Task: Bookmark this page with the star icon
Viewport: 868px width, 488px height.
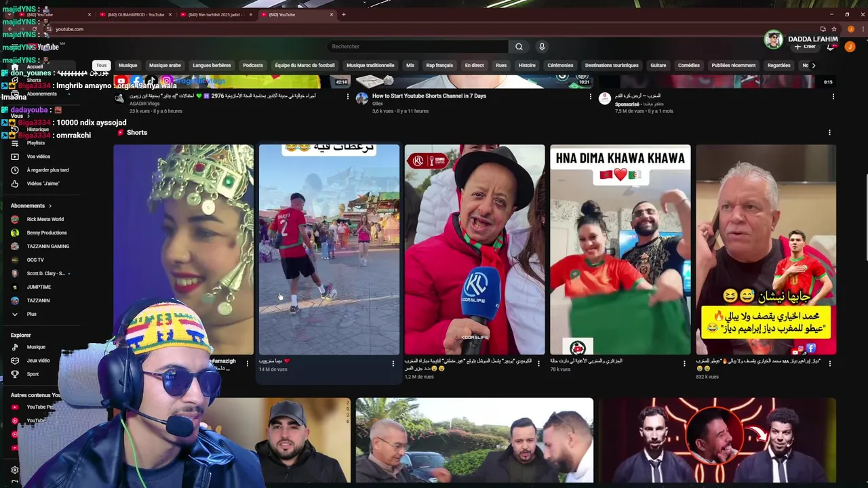Action: [833, 29]
